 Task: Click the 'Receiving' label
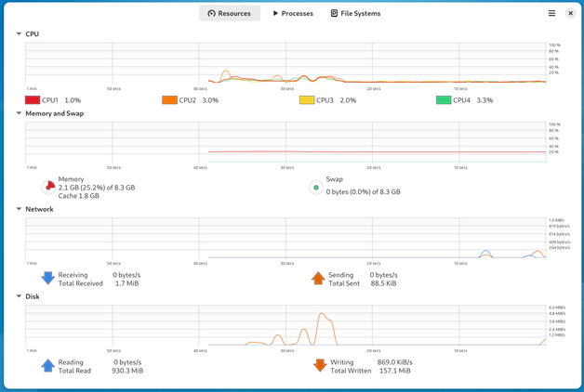click(x=73, y=275)
